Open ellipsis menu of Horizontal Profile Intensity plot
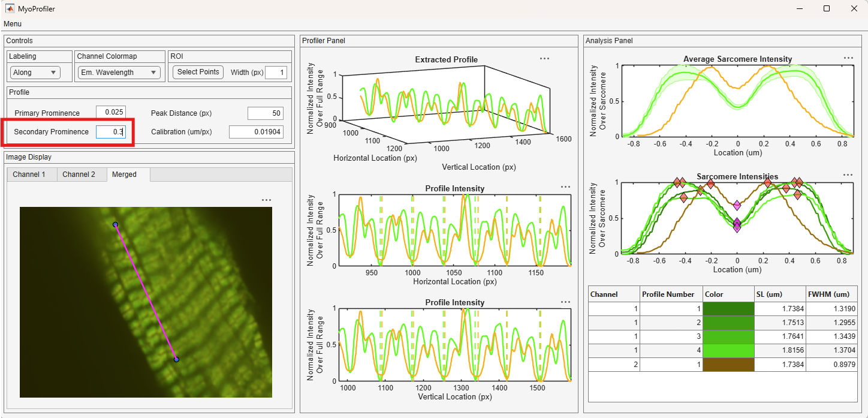 (x=565, y=187)
